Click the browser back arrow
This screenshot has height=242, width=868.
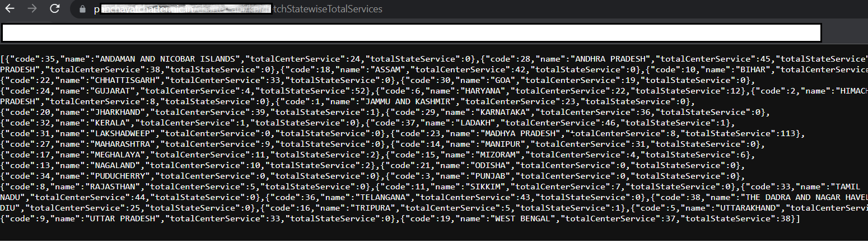click(10, 9)
